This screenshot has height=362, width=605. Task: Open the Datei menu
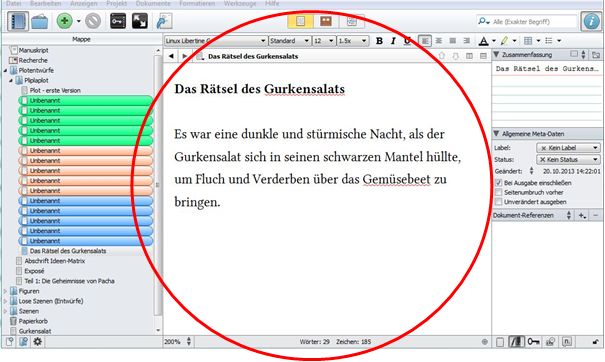(14, 3)
